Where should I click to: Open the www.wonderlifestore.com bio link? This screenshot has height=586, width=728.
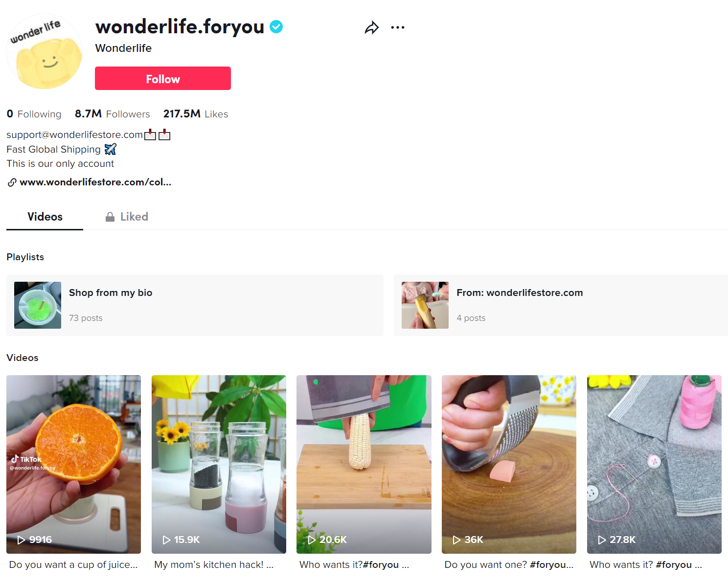(x=95, y=182)
